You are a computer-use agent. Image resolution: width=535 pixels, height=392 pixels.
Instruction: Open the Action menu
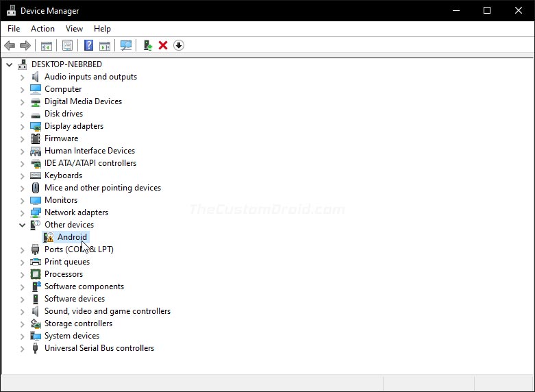click(42, 29)
